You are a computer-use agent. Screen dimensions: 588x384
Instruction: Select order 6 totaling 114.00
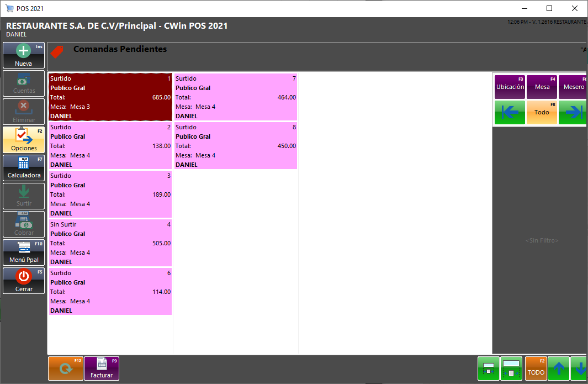[x=110, y=292]
